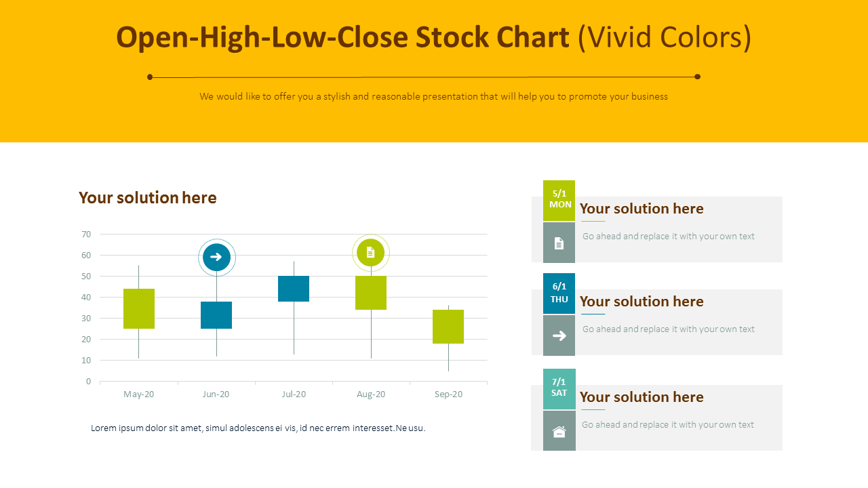
Task: Click the blue arrow icon above Jun-20
Action: pyautogui.click(x=216, y=258)
